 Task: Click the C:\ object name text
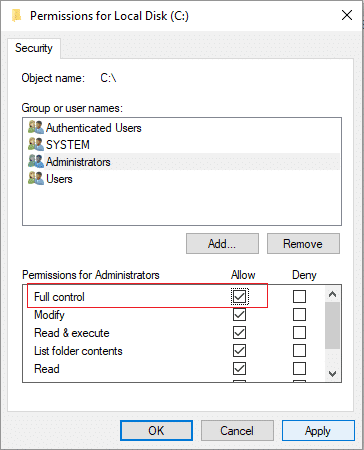(x=108, y=78)
